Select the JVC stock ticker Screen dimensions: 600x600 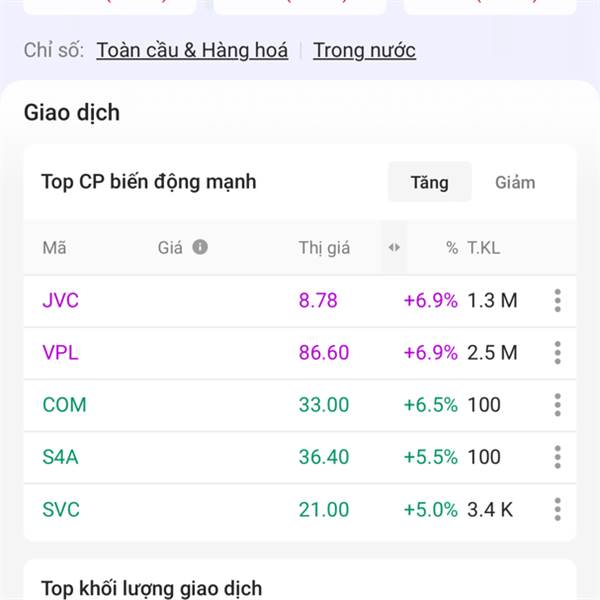point(60,300)
